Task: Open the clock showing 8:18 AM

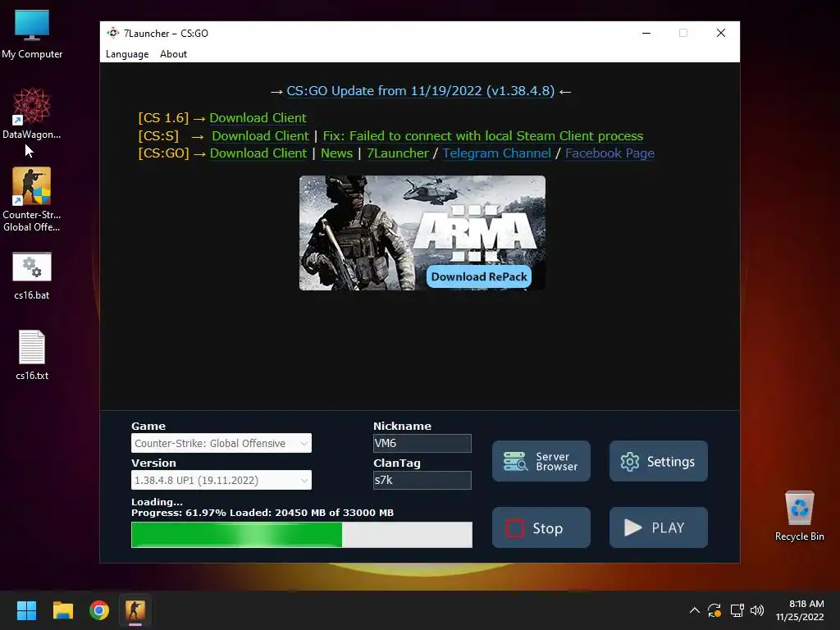Action: (800, 610)
